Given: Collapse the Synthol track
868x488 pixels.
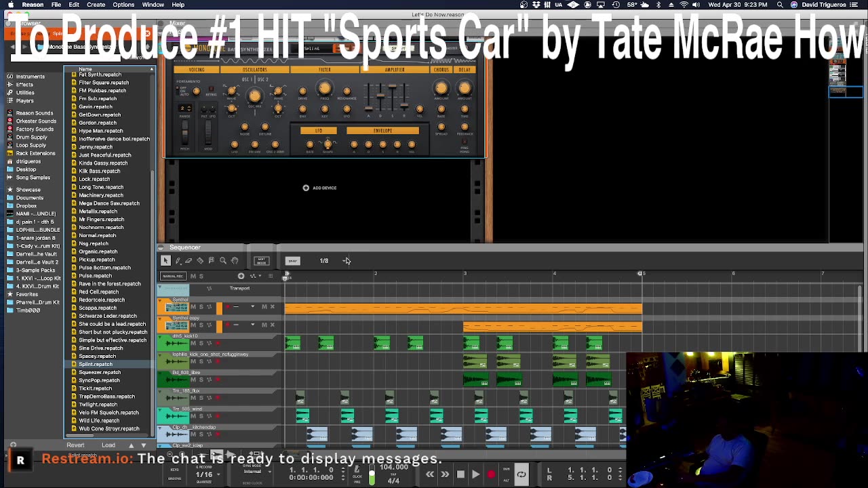Looking at the screenshot, I should [160, 300].
